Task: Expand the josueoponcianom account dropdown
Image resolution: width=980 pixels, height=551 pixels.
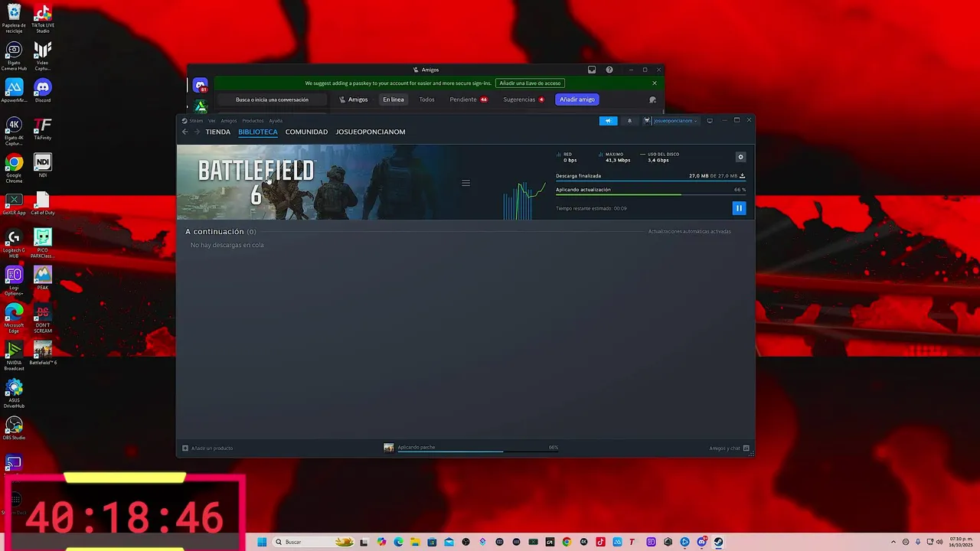Action: [671, 121]
